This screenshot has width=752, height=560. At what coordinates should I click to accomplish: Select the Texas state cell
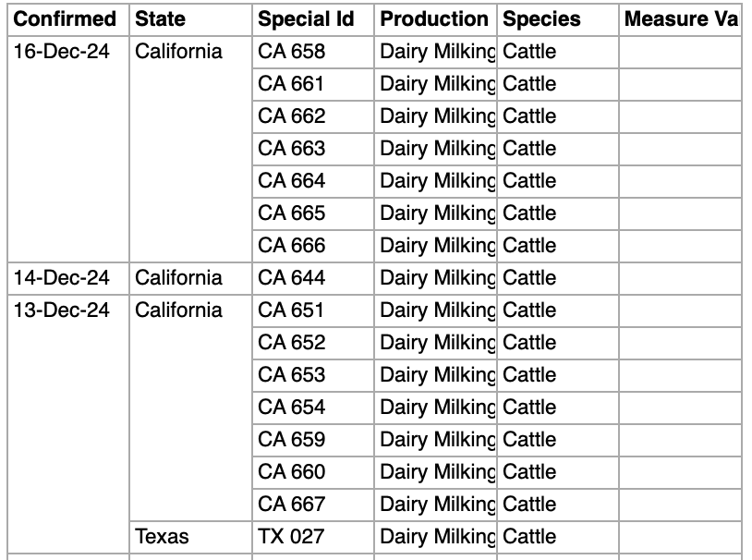163,537
